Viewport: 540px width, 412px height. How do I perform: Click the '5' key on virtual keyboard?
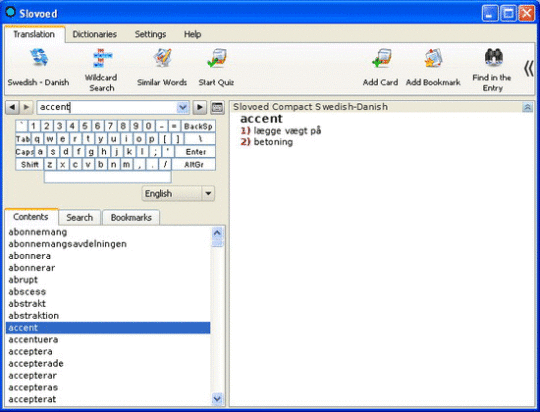[85, 126]
